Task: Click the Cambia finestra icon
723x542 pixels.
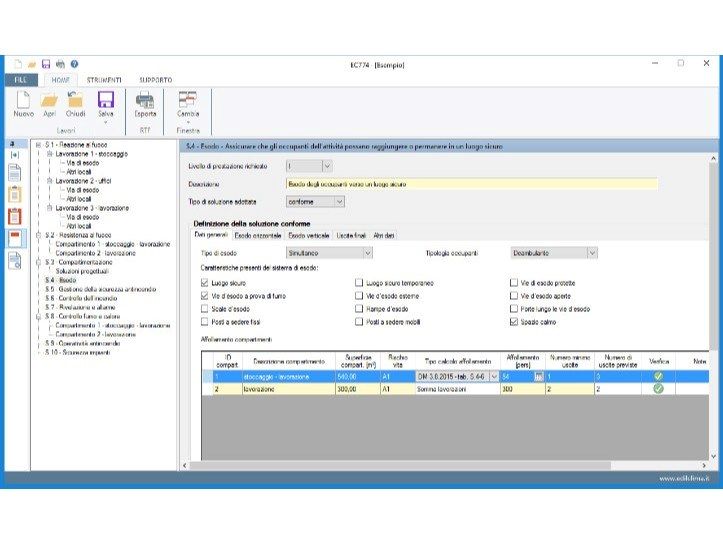Action: coord(188,100)
